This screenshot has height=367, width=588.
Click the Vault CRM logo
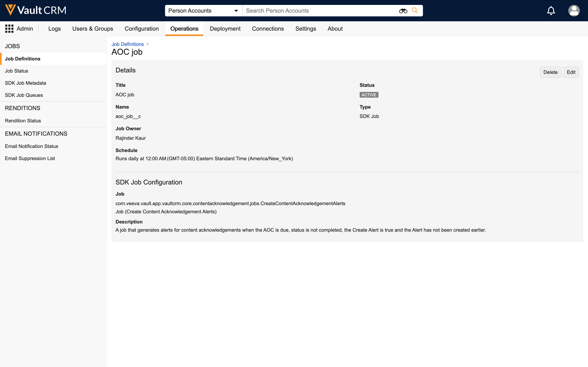[35, 10]
